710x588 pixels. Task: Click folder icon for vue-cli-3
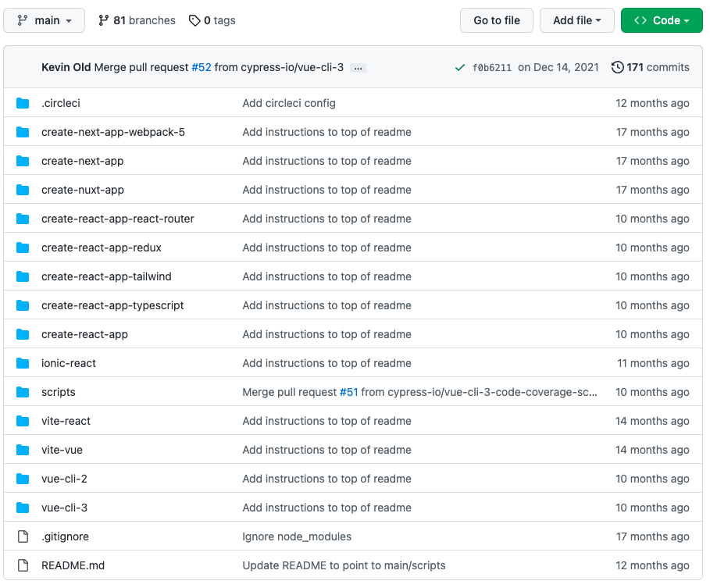[23, 508]
